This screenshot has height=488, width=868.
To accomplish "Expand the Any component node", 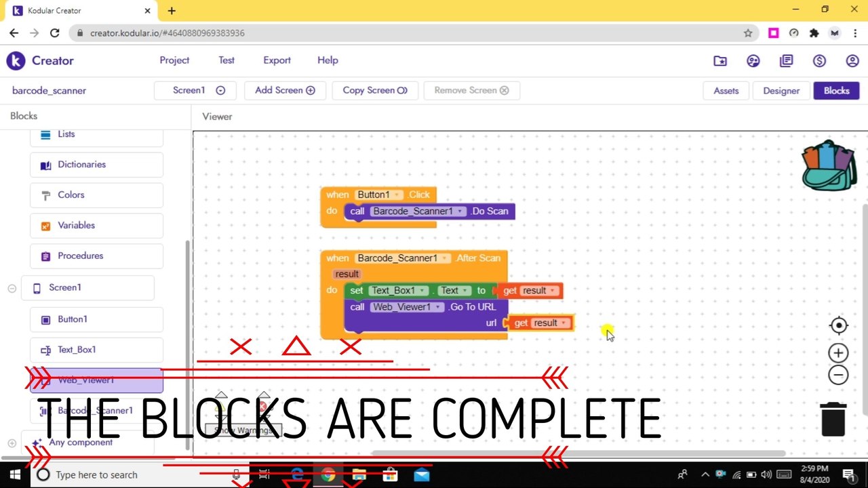I will (x=12, y=443).
